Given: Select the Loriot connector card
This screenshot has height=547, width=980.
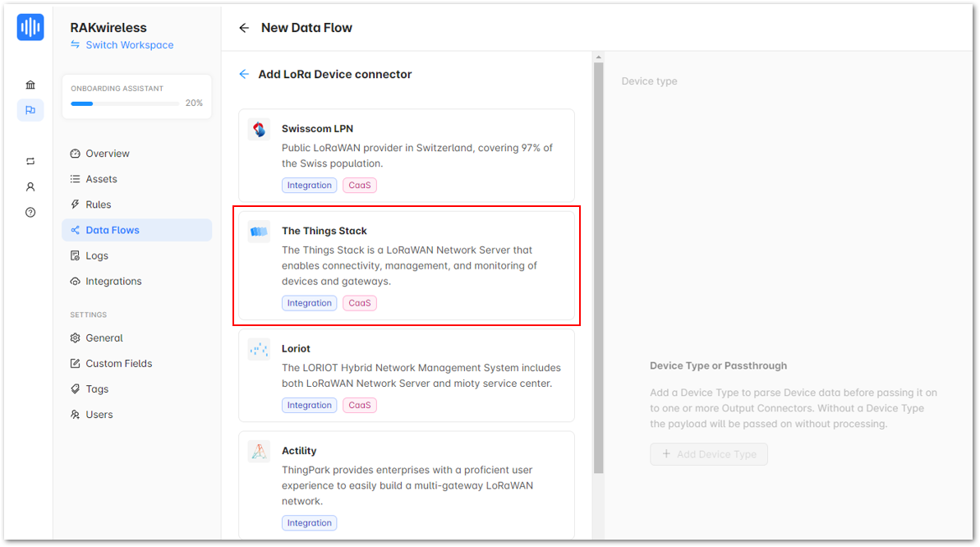Looking at the screenshot, I should click(x=407, y=375).
